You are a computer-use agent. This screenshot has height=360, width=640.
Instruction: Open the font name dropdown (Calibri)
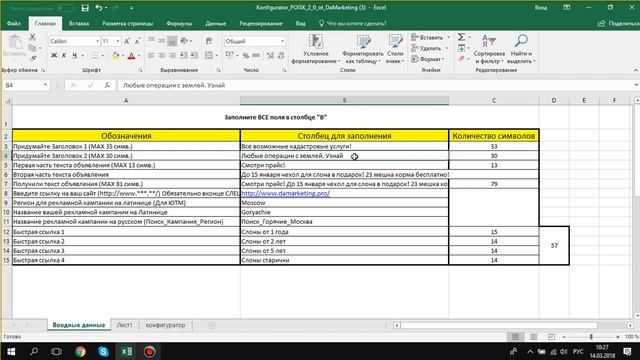tap(98, 41)
